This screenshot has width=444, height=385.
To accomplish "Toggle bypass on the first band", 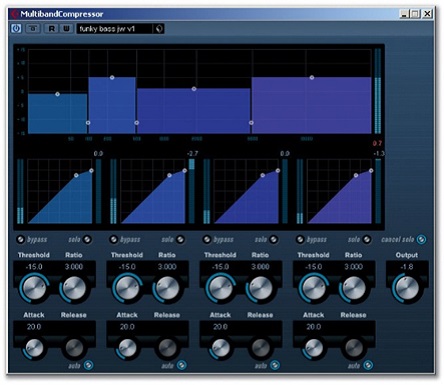I will coord(21,239).
